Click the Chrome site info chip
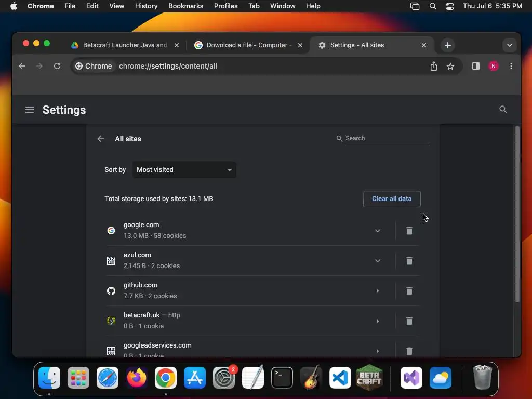Image resolution: width=532 pixels, height=399 pixels. (x=94, y=66)
